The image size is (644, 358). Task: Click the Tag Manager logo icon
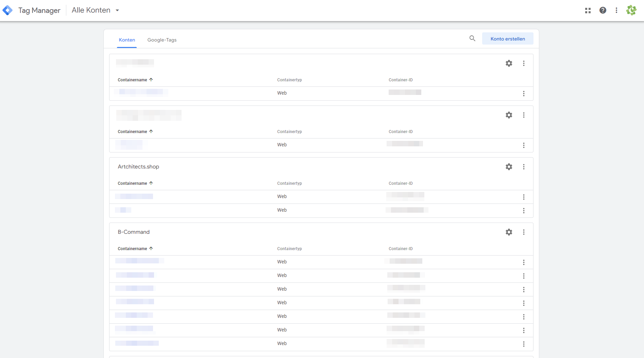point(7,10)
